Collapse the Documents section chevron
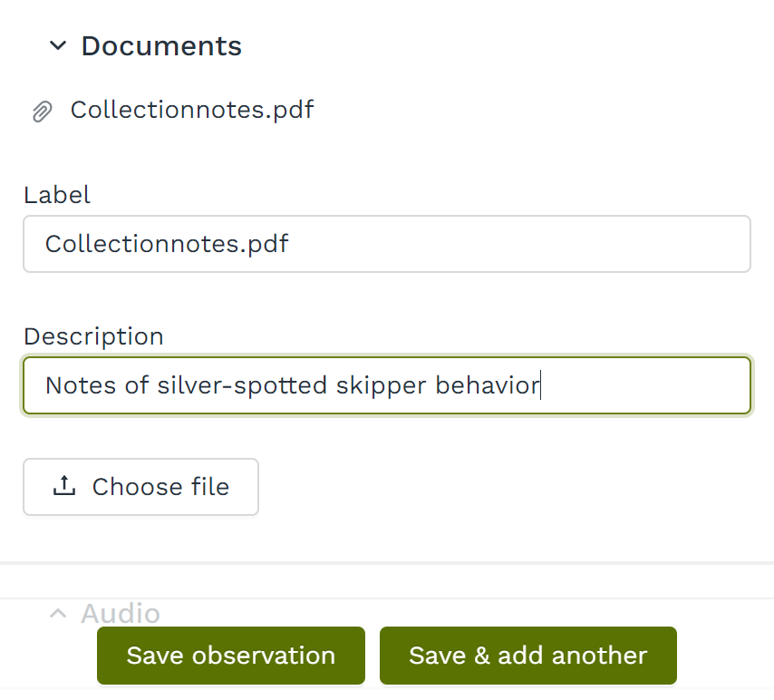 pos(58,45)
